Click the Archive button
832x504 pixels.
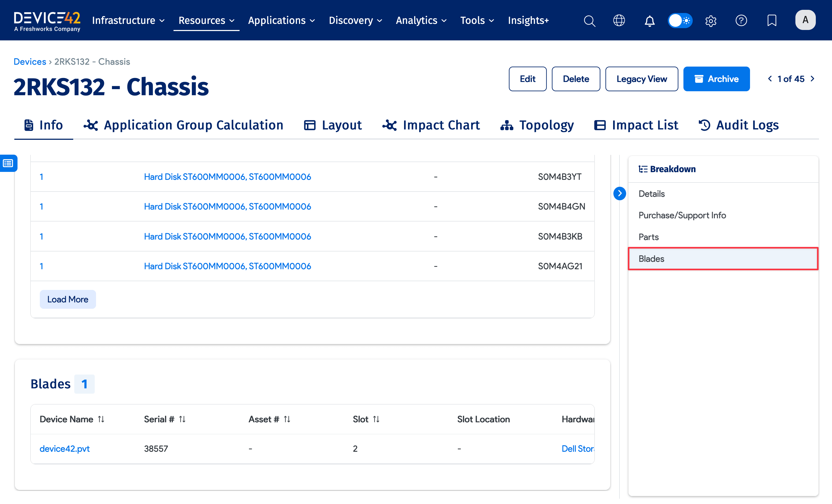pos(716,79)
